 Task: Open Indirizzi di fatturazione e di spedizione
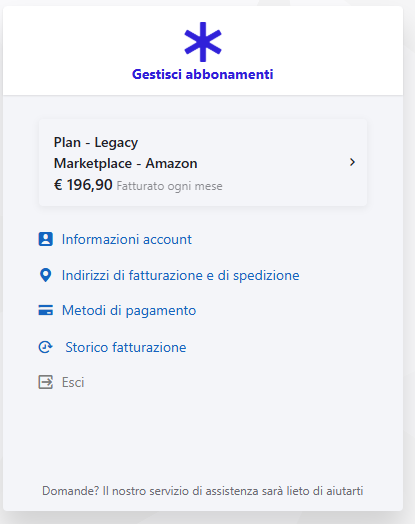coord(180,275)
